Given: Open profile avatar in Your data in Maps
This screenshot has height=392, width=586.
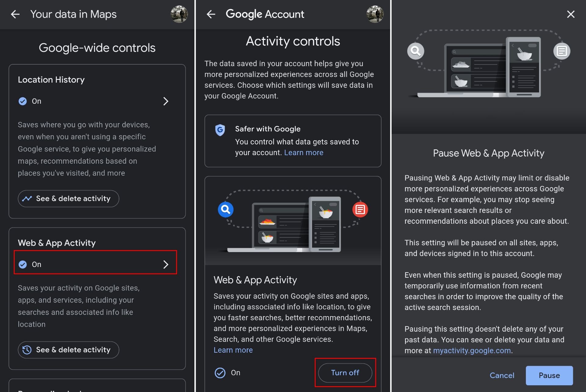Looking at the screenshot, I should (179, 14).
